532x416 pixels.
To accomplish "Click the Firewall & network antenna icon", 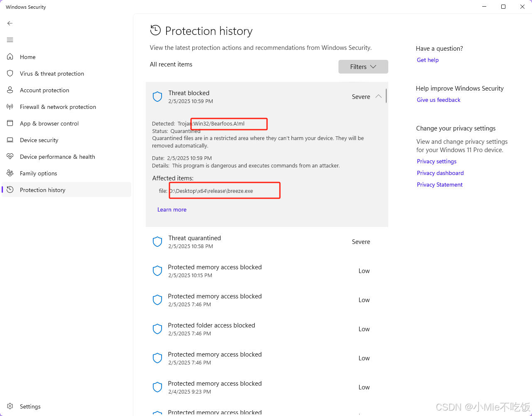I will 10,107.
